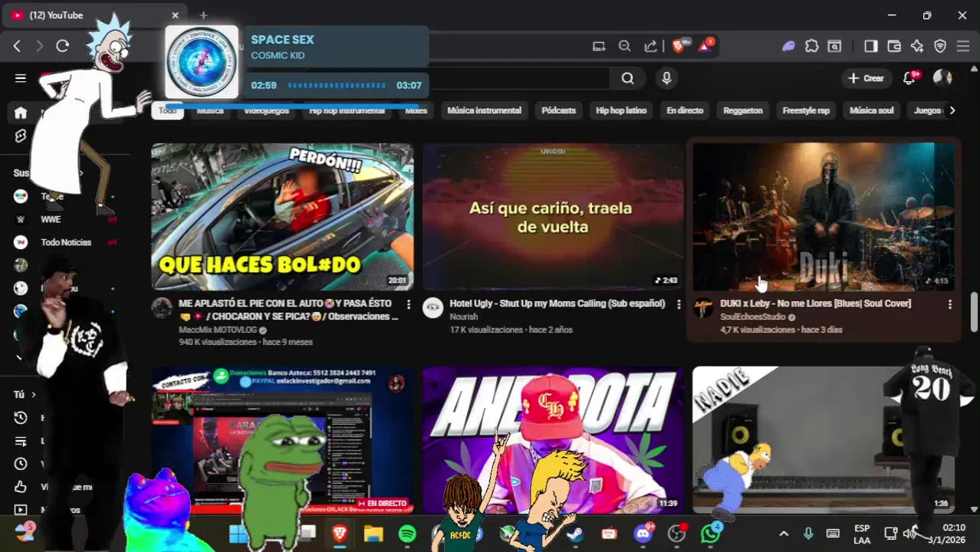Show hidden system tray icons chevron

pyautogui.click(x=784, y=534)
